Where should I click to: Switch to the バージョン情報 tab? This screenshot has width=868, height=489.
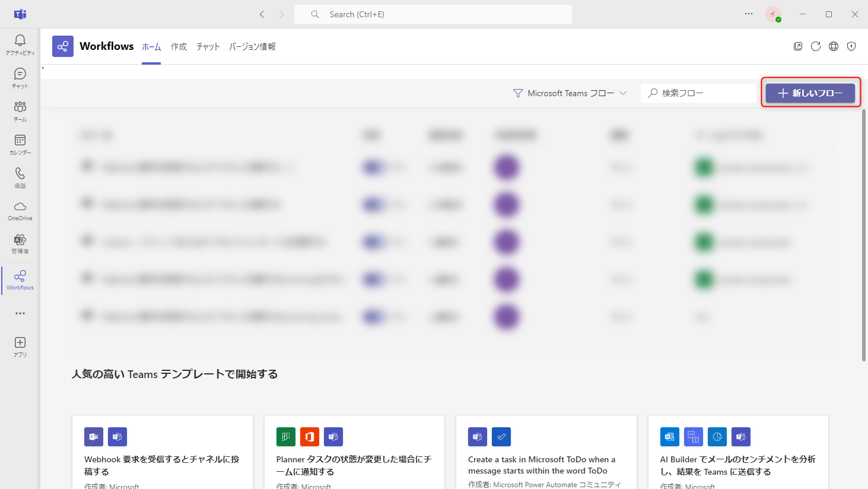coord(253,47)
